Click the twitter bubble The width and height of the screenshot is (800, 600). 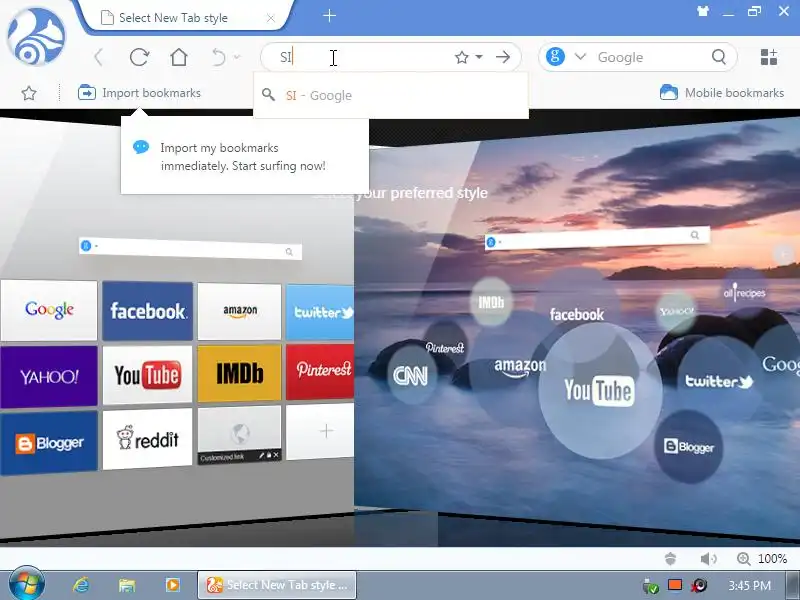click(718, 381)
